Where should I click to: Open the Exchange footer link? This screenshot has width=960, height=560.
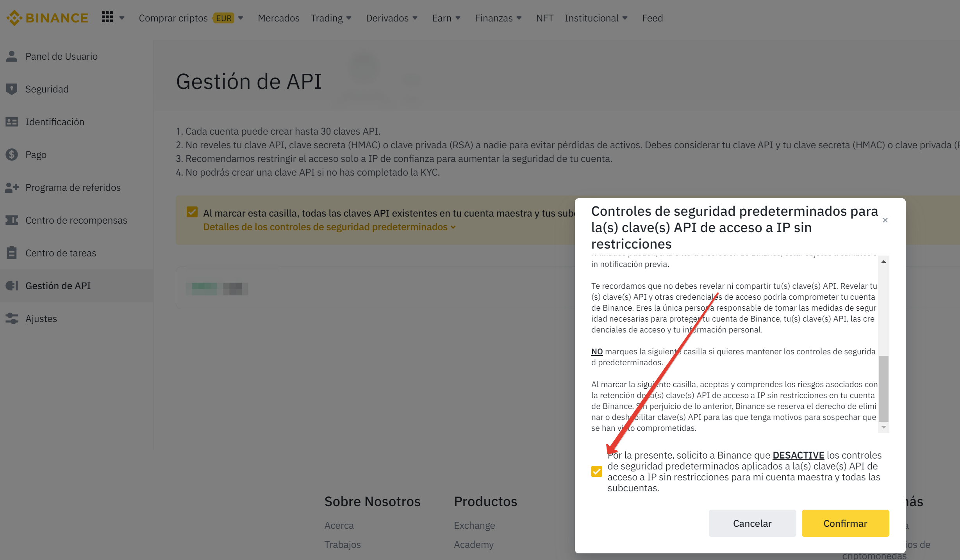(x=474, y=525)
